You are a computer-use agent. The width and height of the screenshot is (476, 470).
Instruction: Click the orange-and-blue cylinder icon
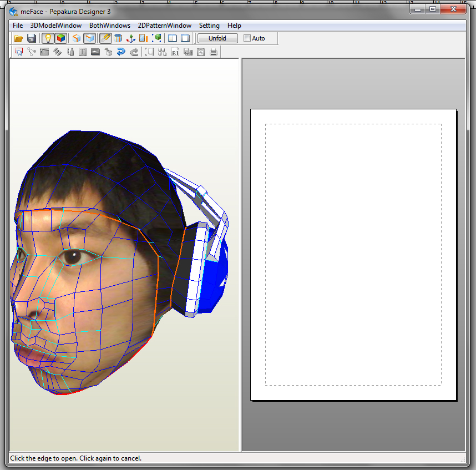[118, 38]
